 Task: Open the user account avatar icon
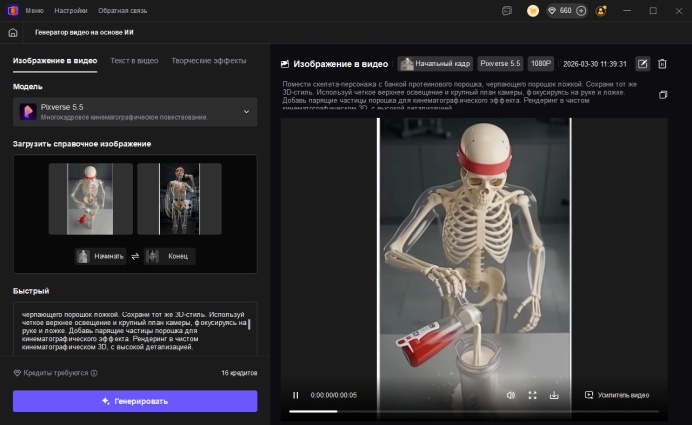click(x=601, y=11)
